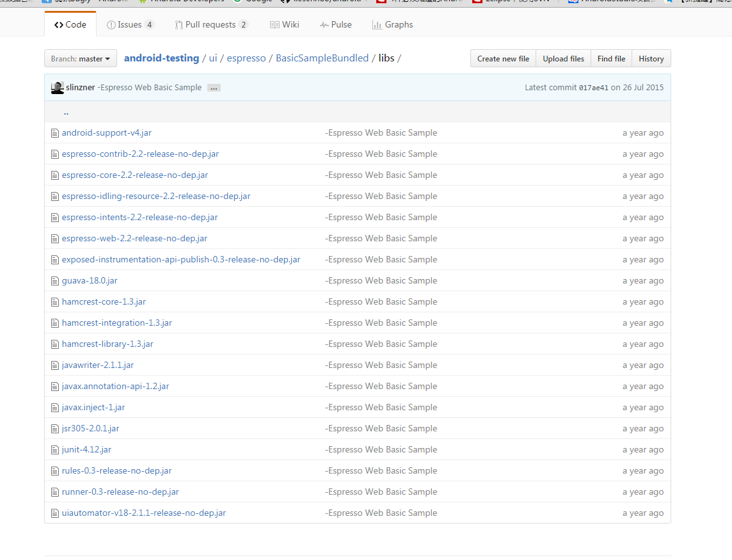
Task: Click file icon beside android-support-v4.jar
Action: tap(55, 133)
